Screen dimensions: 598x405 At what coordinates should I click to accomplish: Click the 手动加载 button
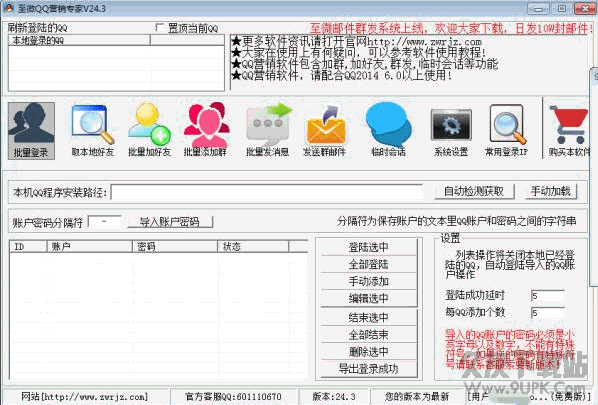click(551, 191)
